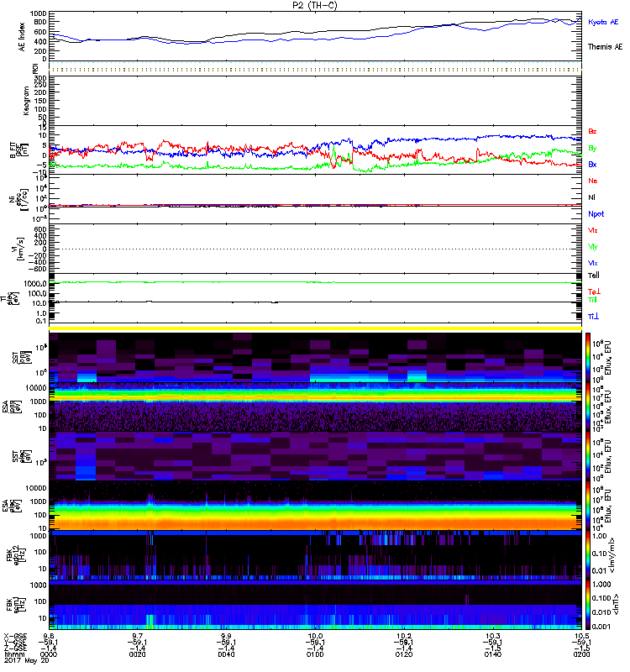Click the 0.01 tick on mV/m color bar
The image size is (630, 672).
point(599,570)
